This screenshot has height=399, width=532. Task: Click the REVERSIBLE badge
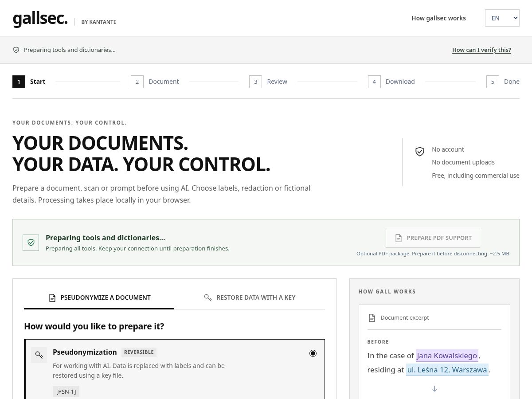point(139,352)
